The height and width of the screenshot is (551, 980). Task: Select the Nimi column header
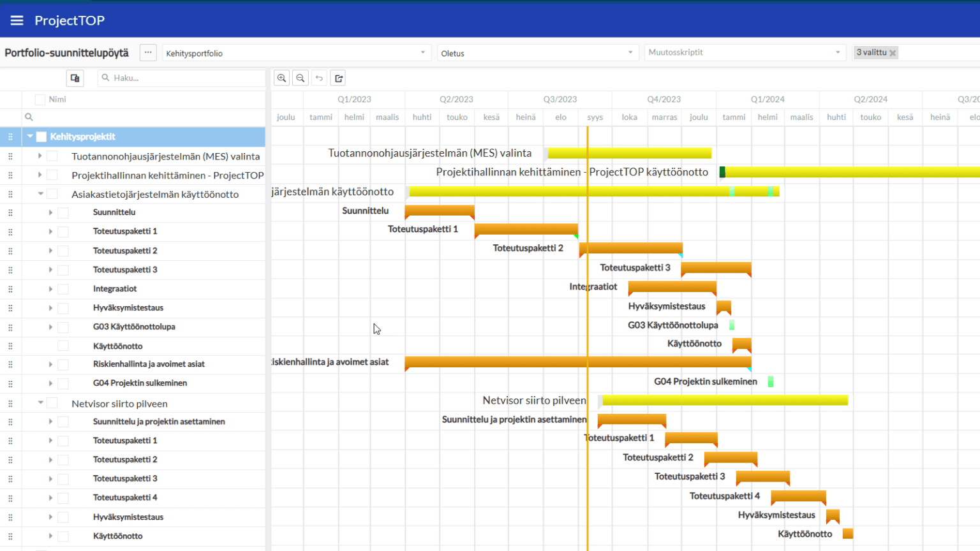(57, 99)
